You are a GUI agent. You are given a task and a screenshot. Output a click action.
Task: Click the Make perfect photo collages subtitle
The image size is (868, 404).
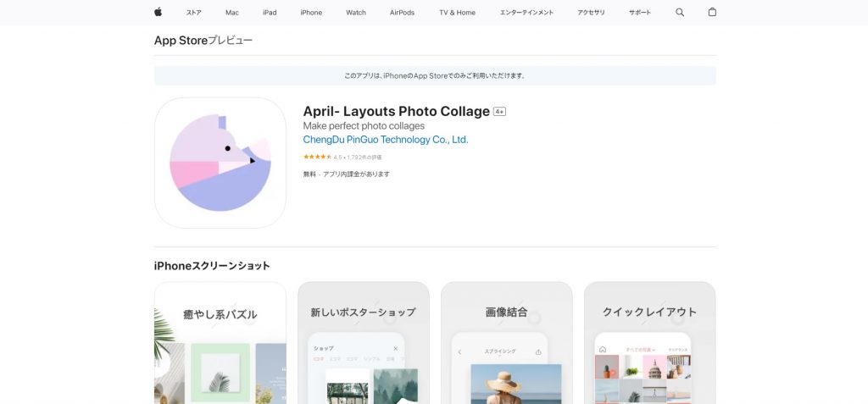364,126
